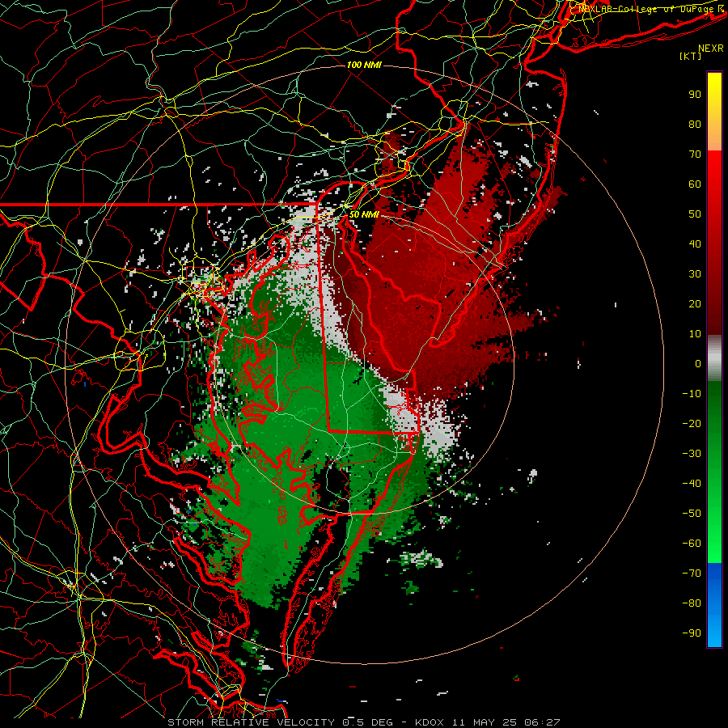The width and height of the screenshot is (728, 728).
Task: Click the '-50' value on the velocity scale
Action: coord(692,514)
